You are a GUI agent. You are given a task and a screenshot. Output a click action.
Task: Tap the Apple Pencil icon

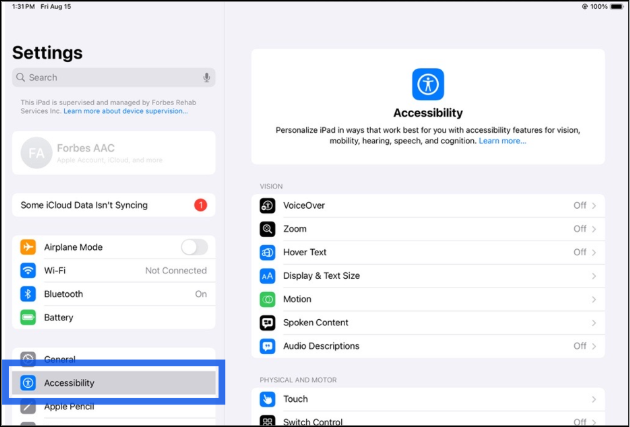28,407
